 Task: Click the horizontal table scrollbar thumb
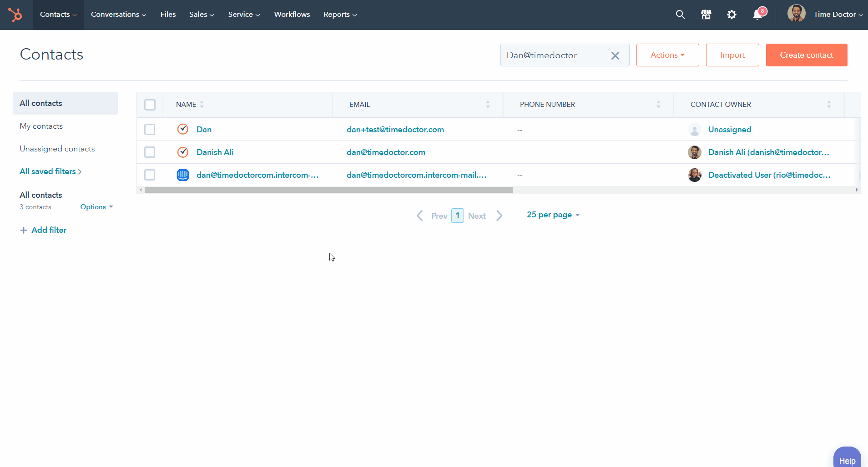329,190
